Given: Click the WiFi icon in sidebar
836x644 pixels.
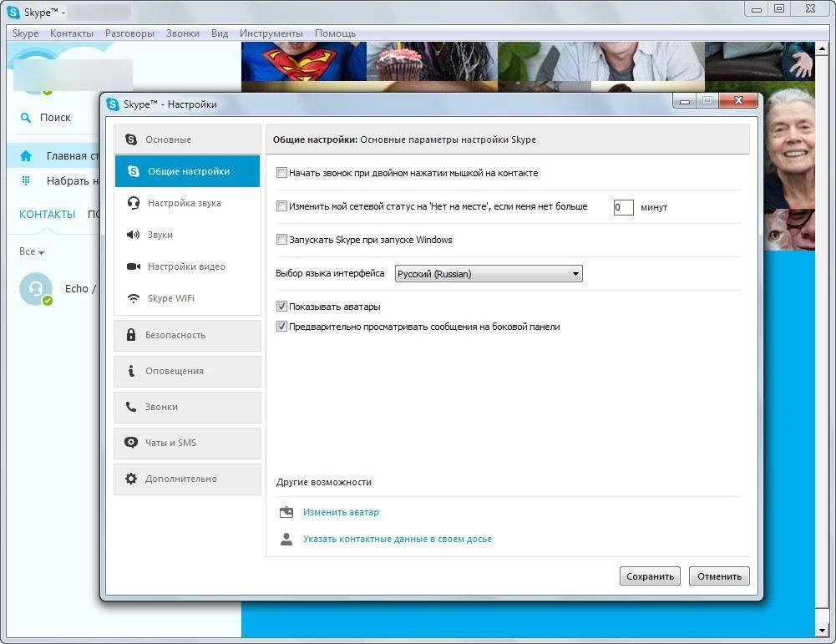Looking at the screenshot, I should coord(134,298).
